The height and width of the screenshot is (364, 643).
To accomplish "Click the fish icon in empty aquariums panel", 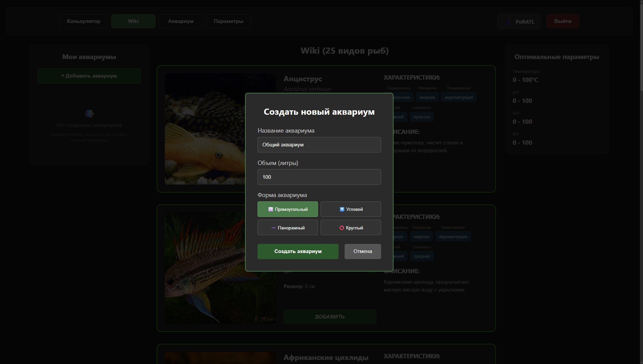I will (89, 114).
